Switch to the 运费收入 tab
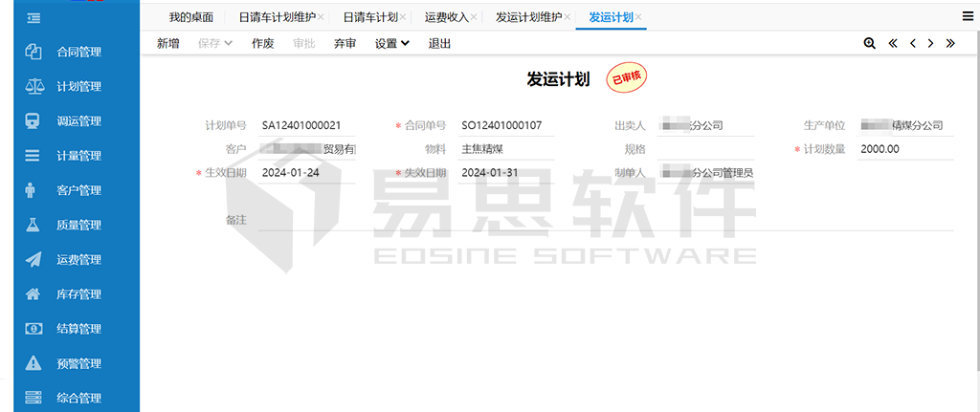 coord(444,17)
